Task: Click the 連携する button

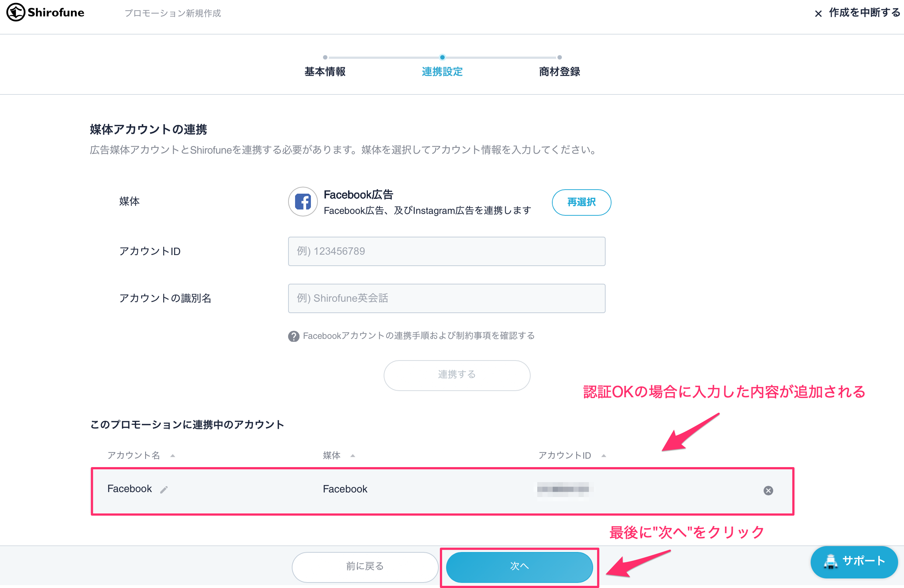Action: click(x=456, y=375)
